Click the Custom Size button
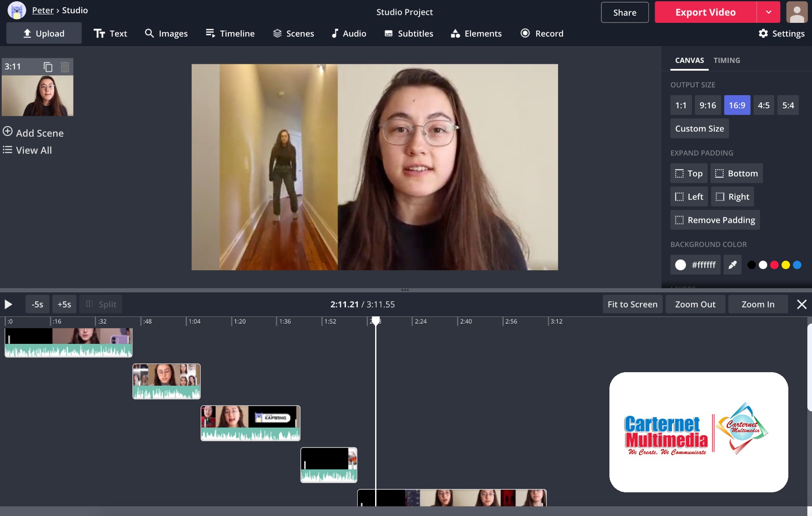 pos(700,128)
